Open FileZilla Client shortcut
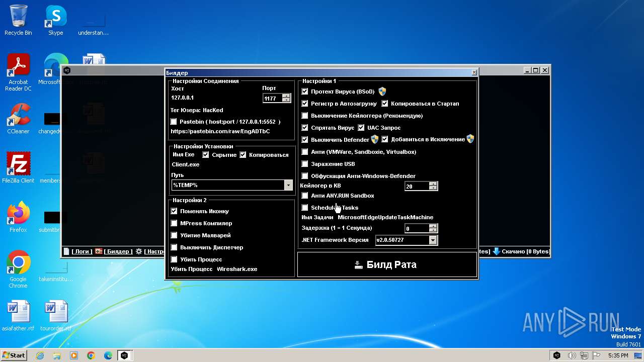Image resolution: width=644 pixels, height=362 pixels. click(x=18, y=167)
